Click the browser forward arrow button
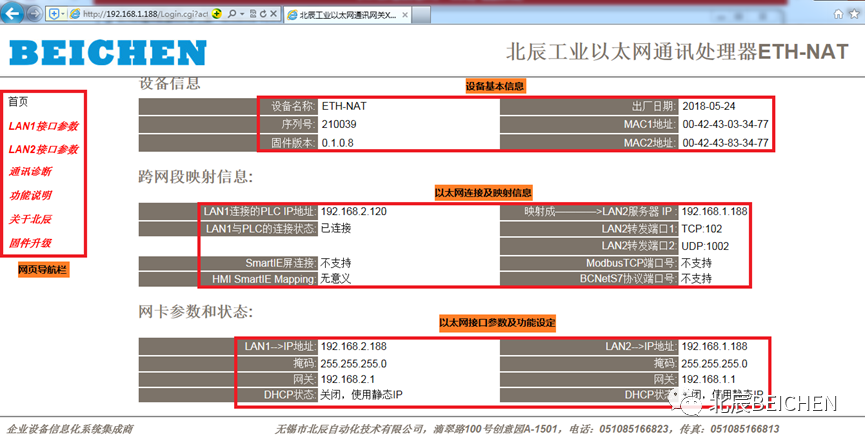865x441 pixels. (34, 14)
